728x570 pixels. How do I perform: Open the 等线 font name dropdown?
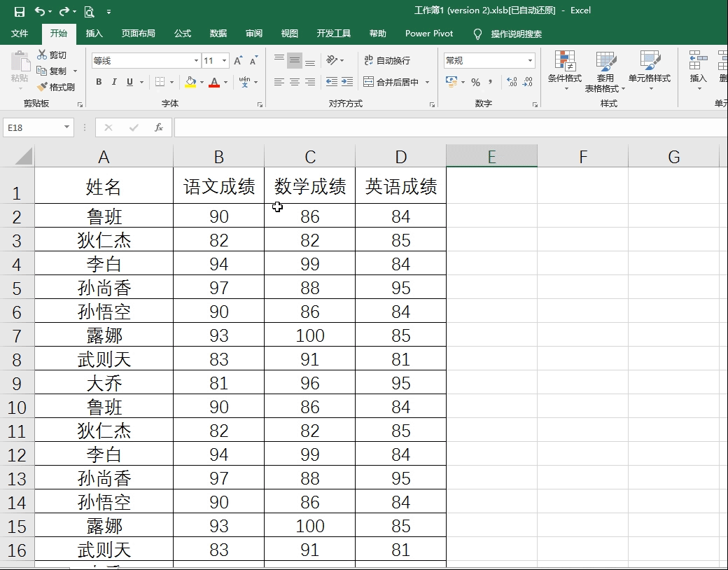[x=197, y=61]
